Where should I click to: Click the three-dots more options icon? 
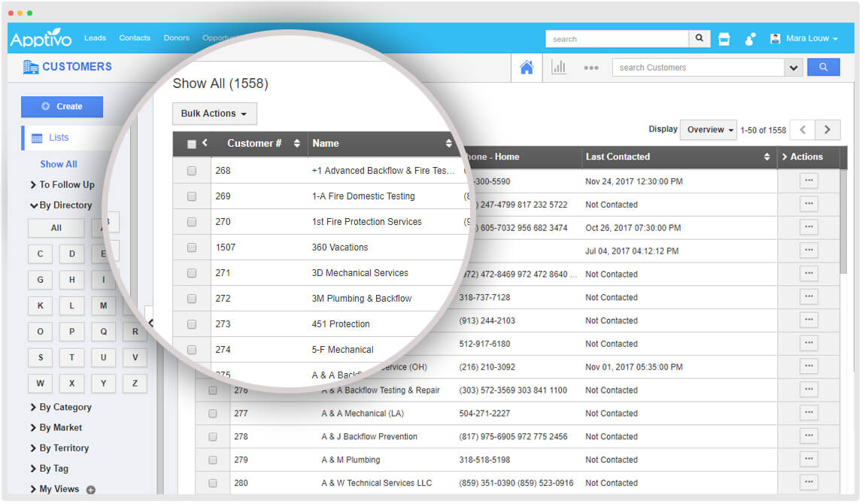click(591, 68)
